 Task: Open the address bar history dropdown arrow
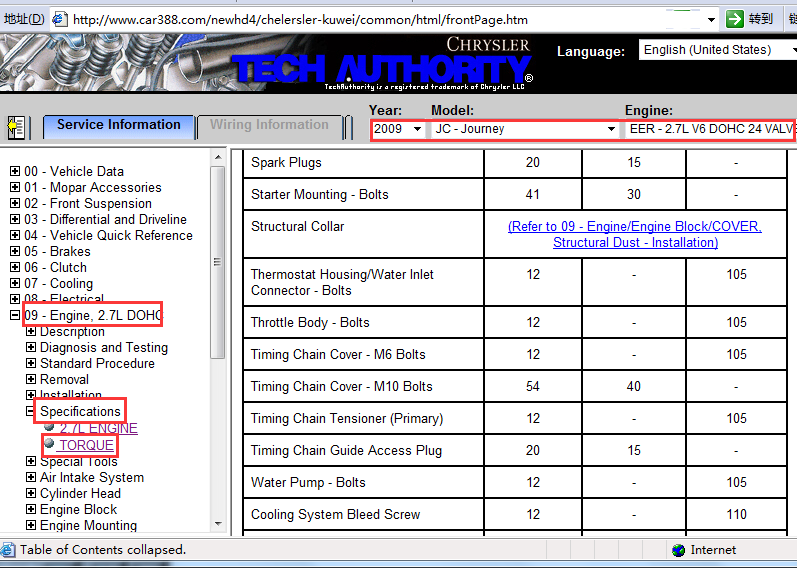pos(711,20)
